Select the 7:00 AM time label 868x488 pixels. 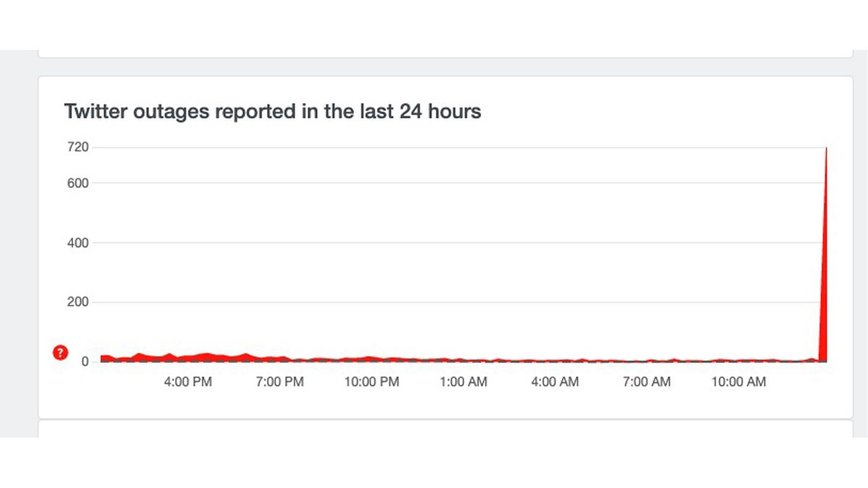pyautogui.click(x=646, y=382)
